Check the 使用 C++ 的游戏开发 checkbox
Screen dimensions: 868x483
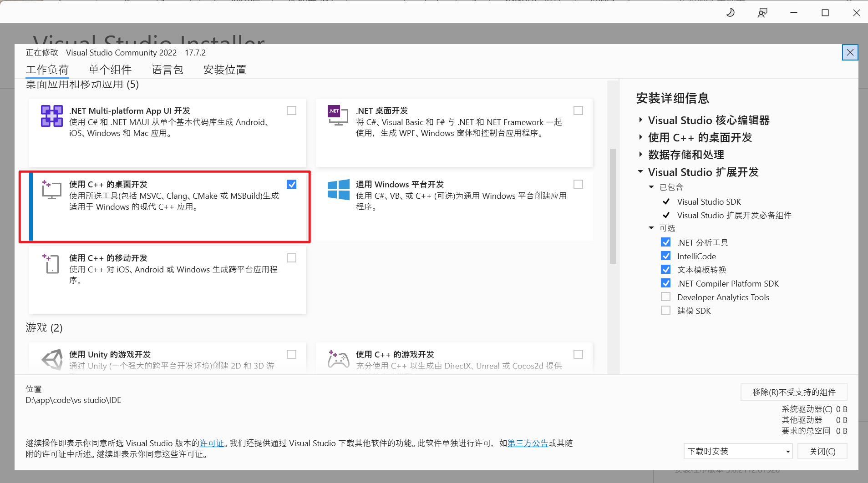[578, 354]
